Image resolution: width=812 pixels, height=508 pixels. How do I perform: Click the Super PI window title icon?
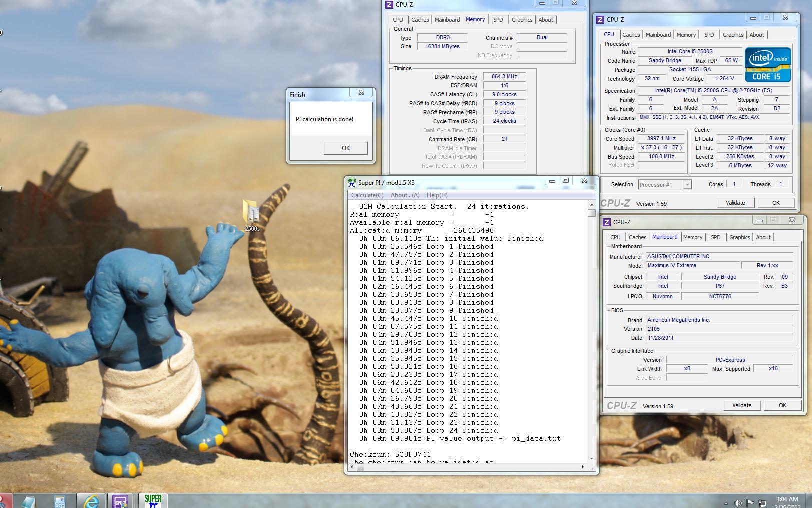(352, 182)
